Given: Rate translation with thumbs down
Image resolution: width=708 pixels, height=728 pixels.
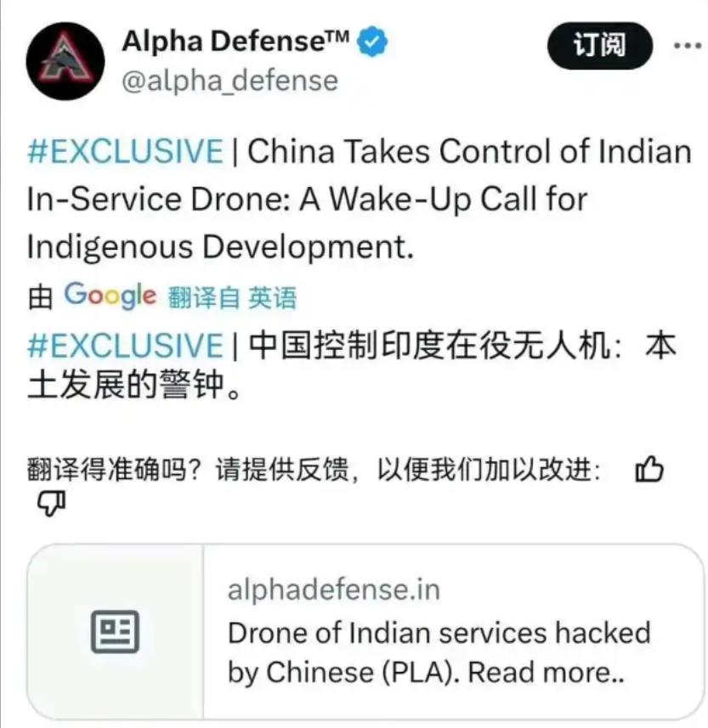Looking at the screenshot, I should (52, 502).
